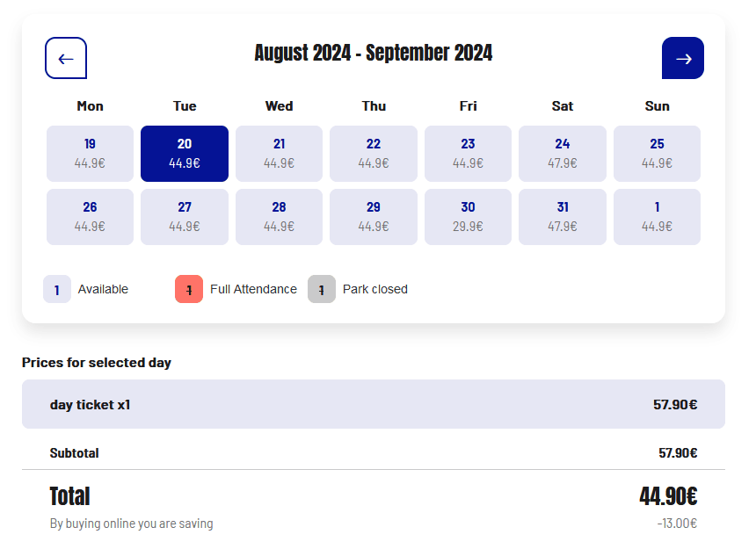The height and width of the screenshot is (549, 756).
Task: Select Friday 30 discounted 29.9€ date
Action: [x=468, y=217]
